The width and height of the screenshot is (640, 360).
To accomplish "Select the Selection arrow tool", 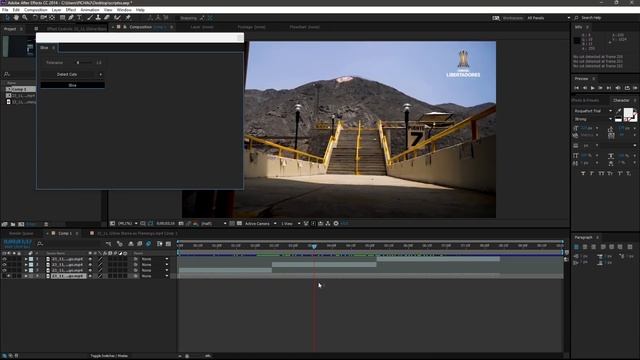I will coord(7,18).
